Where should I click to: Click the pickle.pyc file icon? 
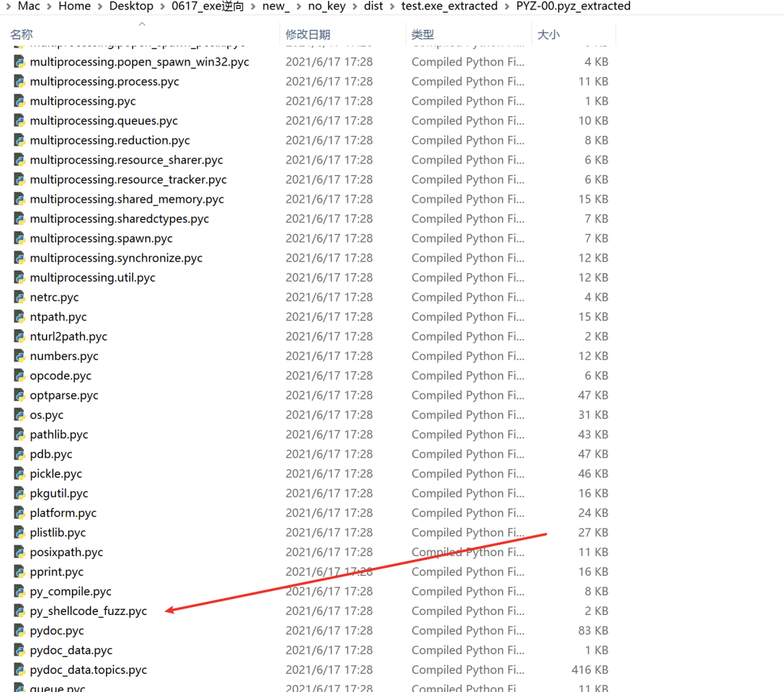pos(20,473)
